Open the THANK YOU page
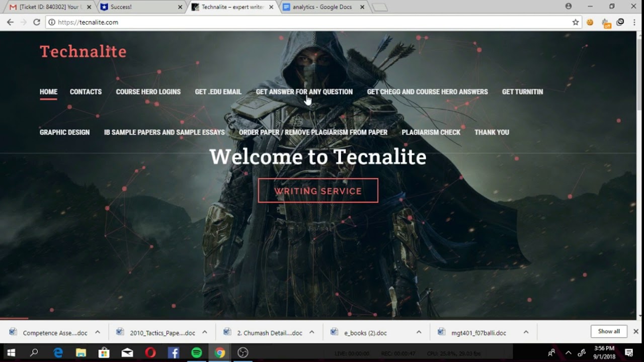 (x=492, y=132)
